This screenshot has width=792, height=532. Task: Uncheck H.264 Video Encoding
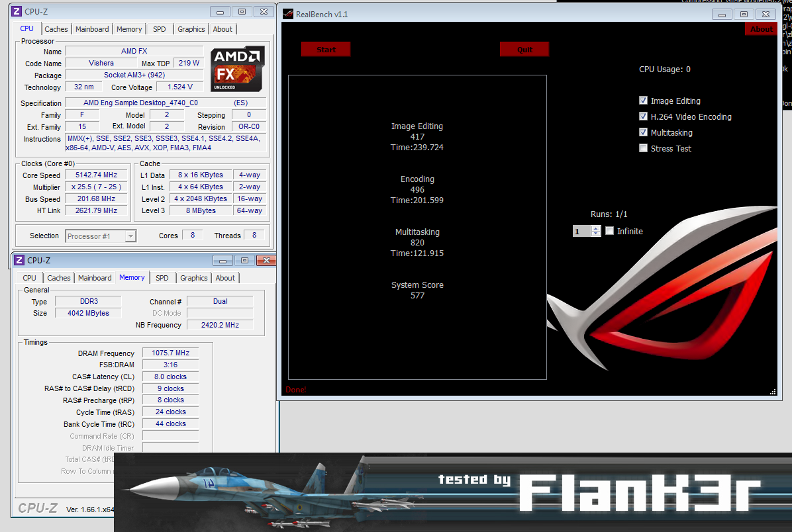[643, 116]
